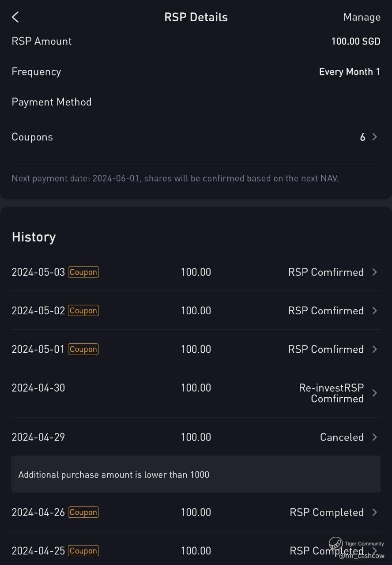392x565 pixels.
Task: Tap the Tiger Community logo watermark
Action: tap(335, 543)
